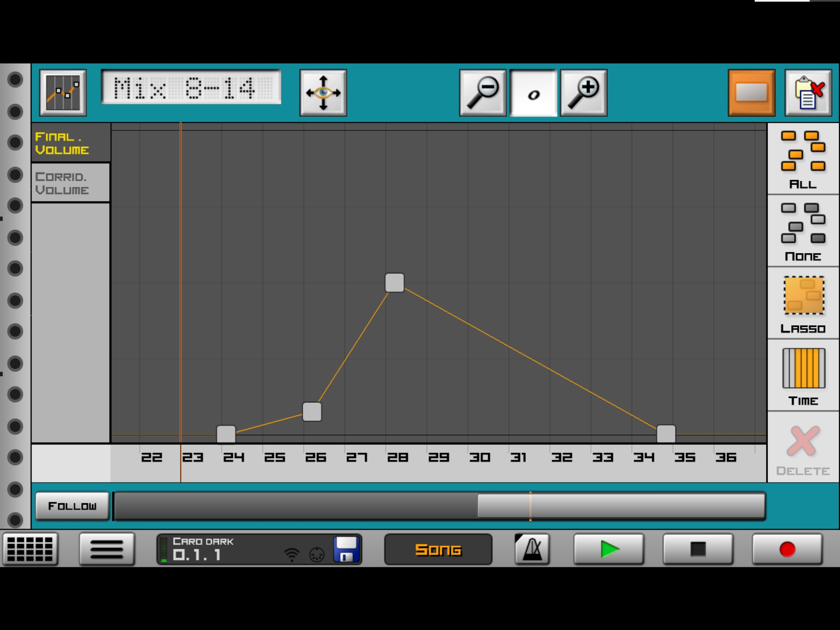Image resolution: width=840 pixels, height=630 pixels.
Task: Open the hamburger menu
Action: coord(107,549)
